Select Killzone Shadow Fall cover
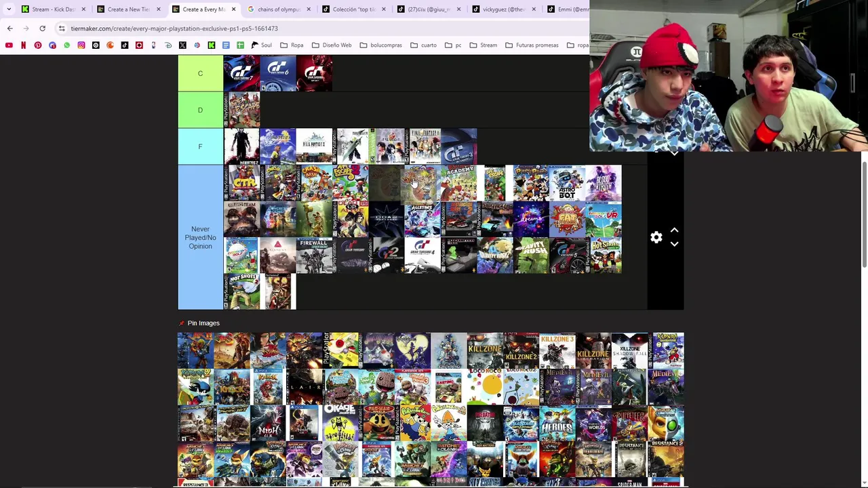The width and height of the screenshot is (868, 488). (x=630, y=350)
